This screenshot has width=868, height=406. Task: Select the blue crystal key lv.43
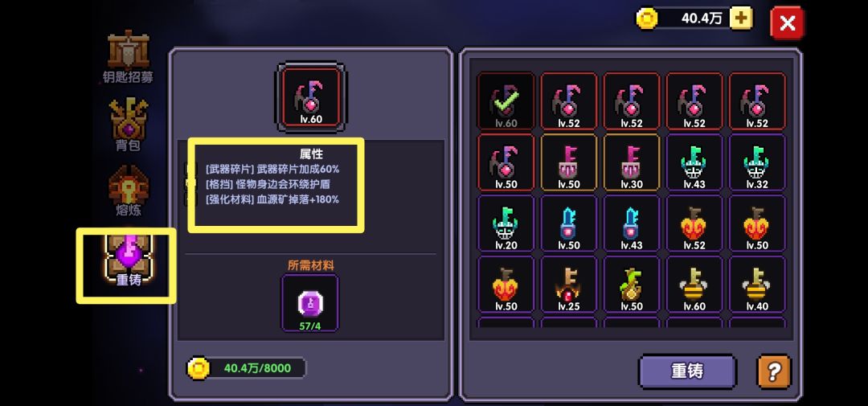[632, 224]
